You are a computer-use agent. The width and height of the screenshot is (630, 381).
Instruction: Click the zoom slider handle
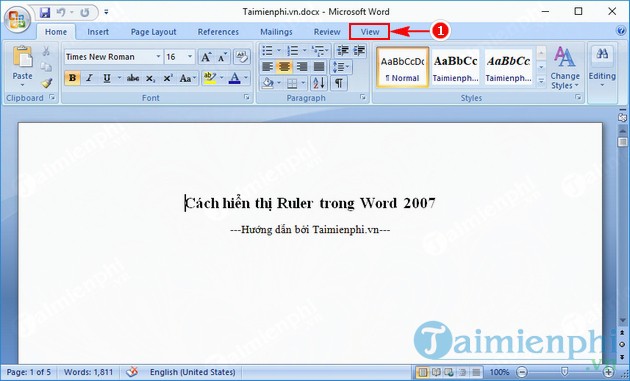tap(565, 372)
